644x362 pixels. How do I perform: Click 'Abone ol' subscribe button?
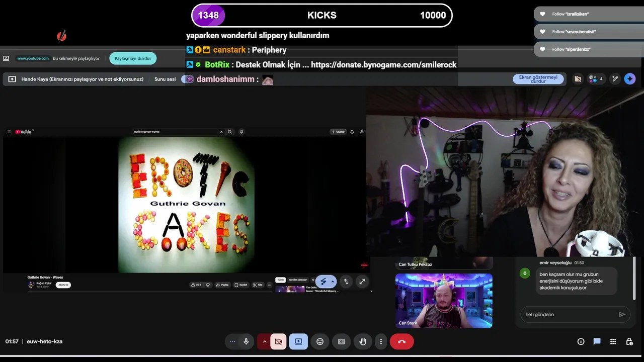(x=63, y=285)
